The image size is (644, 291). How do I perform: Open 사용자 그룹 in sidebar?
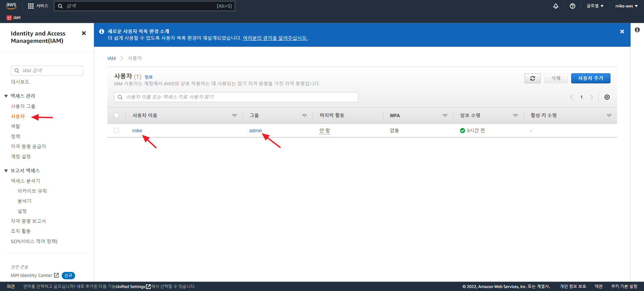(x=23, y=106)
